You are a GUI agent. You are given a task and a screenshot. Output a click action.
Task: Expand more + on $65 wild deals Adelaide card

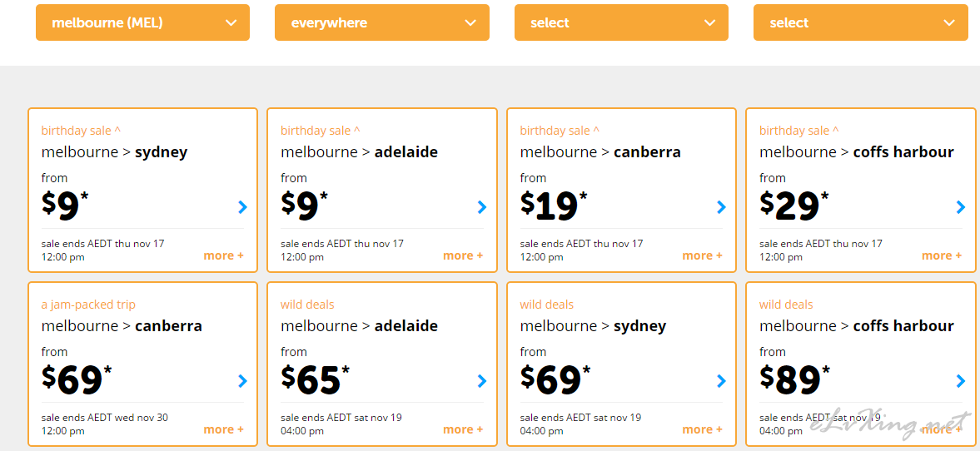462,429
